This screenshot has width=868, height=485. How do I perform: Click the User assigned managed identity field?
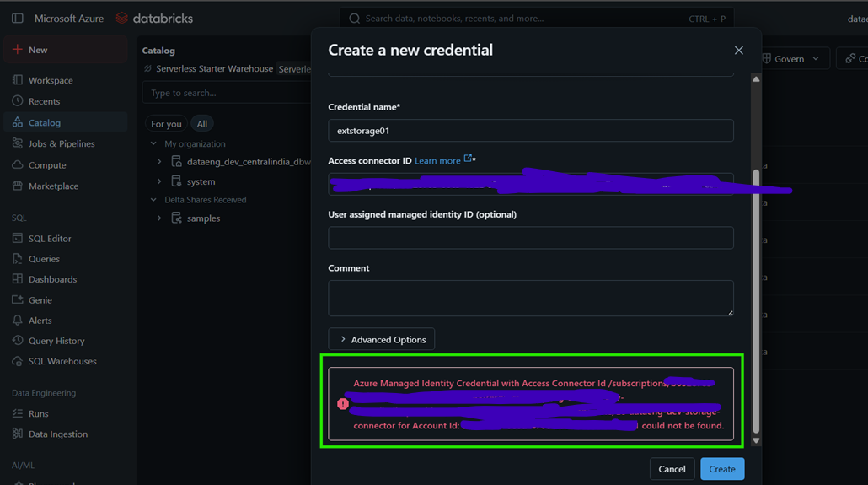531,238
